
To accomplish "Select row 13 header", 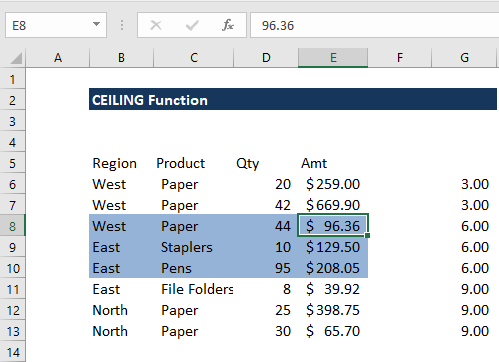I will pos(13,331).
